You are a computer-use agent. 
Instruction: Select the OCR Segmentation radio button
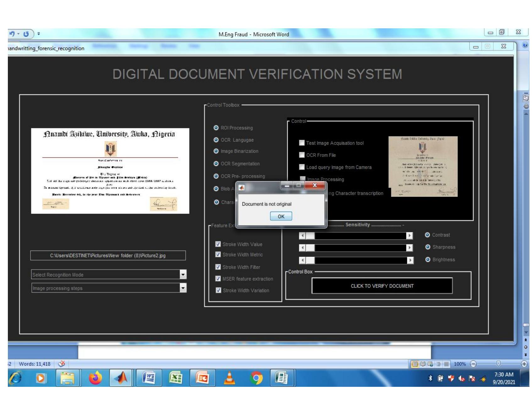tap(216, 164)
